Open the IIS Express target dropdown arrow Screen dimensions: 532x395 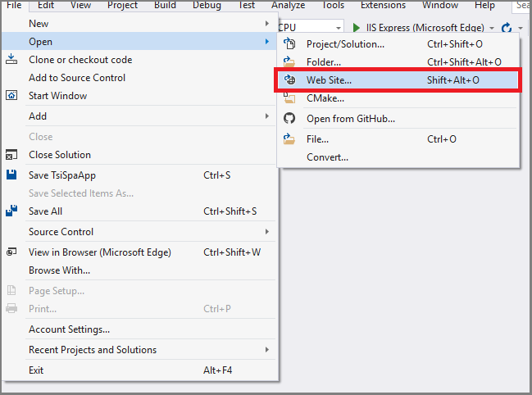[x=492, y=28]
